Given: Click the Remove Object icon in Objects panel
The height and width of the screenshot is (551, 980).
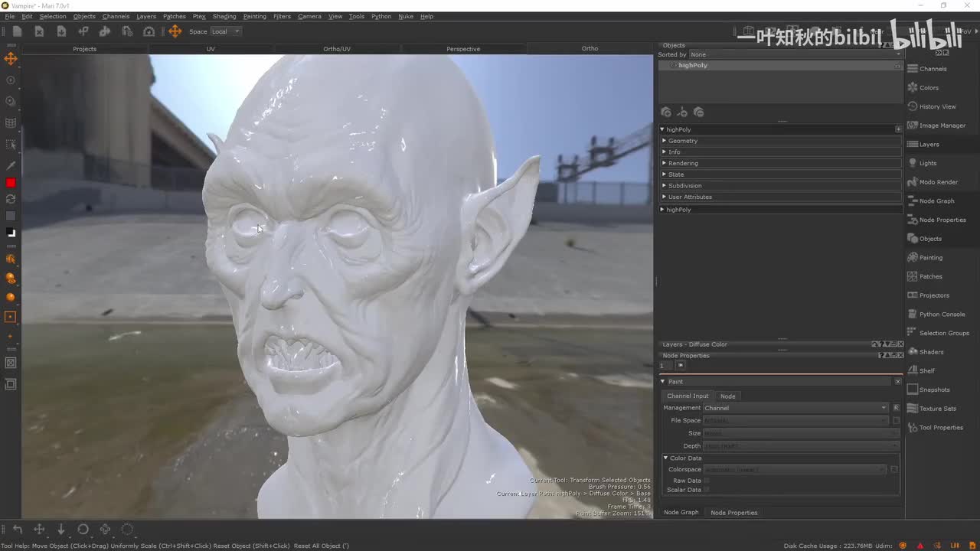Looking at the screenshot, I should click(x=698, y=112).
